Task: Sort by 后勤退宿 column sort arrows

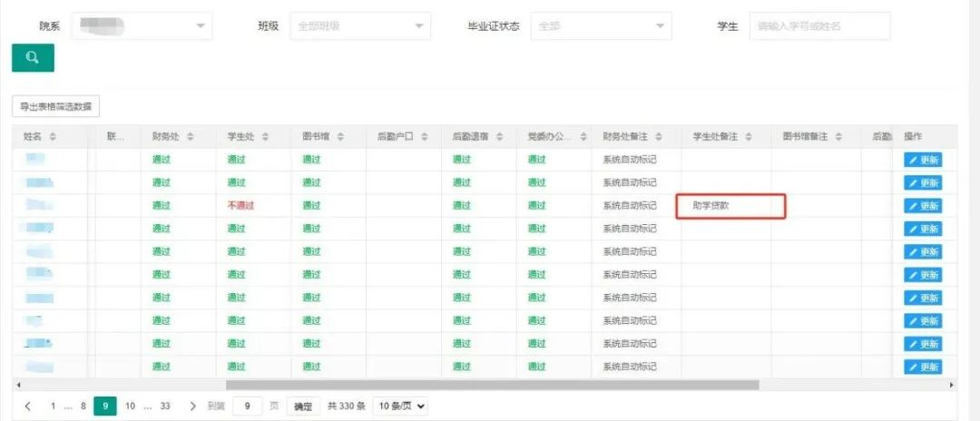Action: (x=498, y=137)
